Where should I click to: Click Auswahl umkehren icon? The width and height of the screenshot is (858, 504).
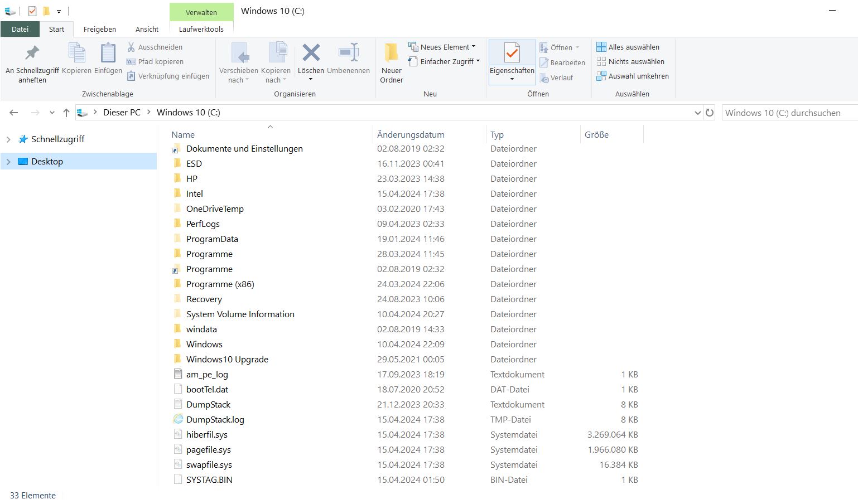tap(601, 76)
